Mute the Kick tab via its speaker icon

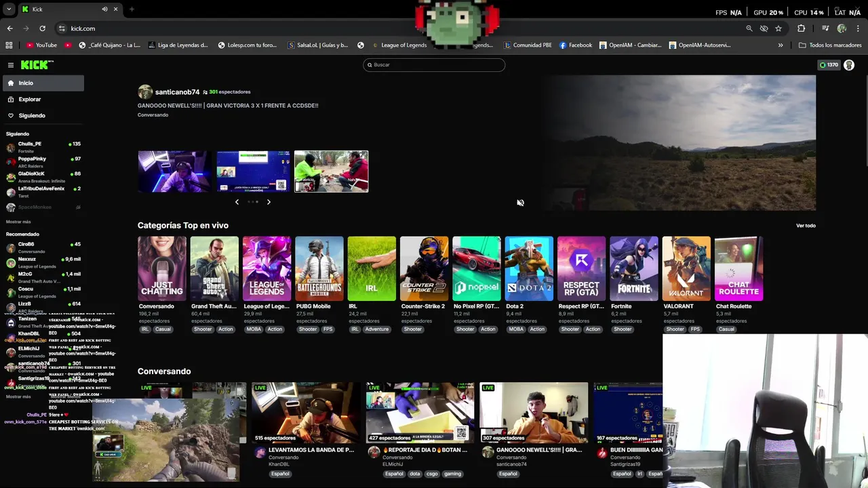pyautogui.click(x=104, y=9)
